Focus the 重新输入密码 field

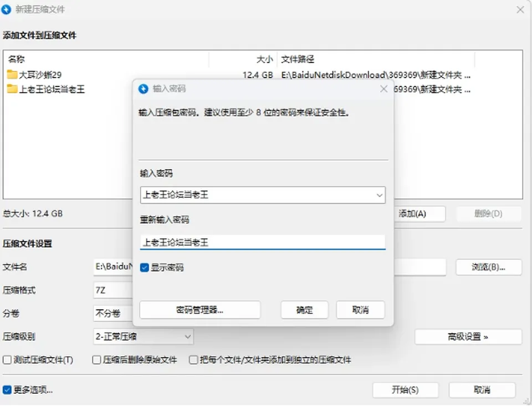[x=263, y=242]
